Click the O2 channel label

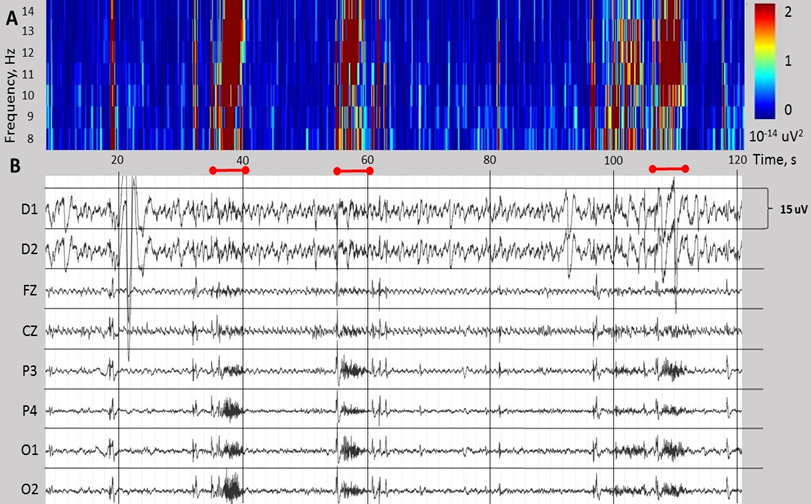tap(27, 489)
